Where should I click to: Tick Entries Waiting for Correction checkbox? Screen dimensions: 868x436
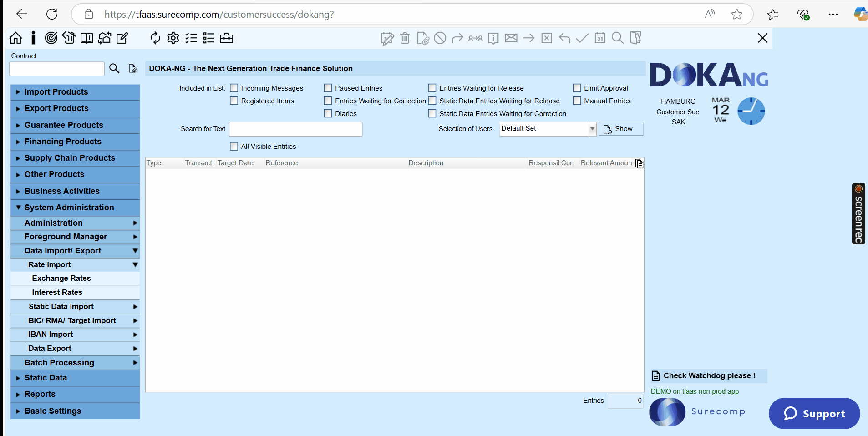pyautogui.click(x=328, y=101)
